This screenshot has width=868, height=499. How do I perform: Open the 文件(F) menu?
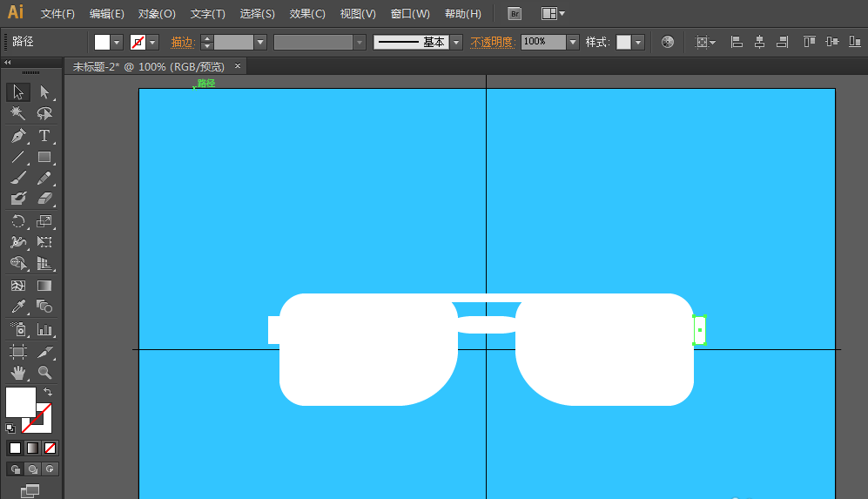coord(57,14)
